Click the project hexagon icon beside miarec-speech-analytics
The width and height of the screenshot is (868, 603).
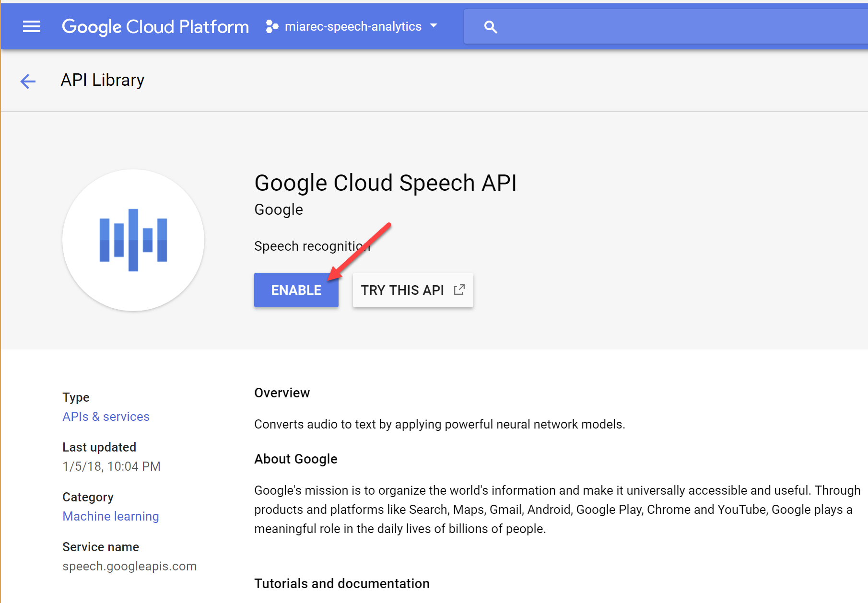(272, 26)
